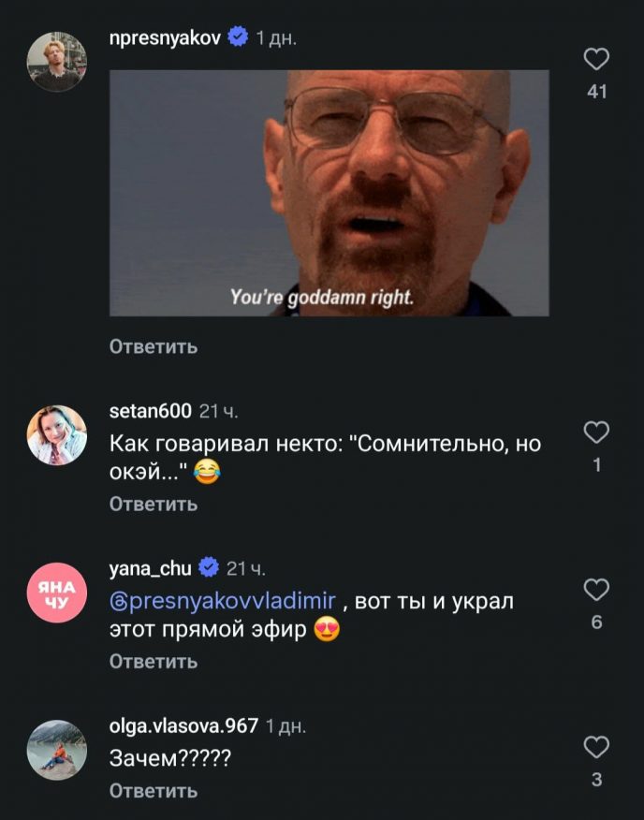
Task: Tap the heart on yana_chu's comment
Action: [596, 590]
